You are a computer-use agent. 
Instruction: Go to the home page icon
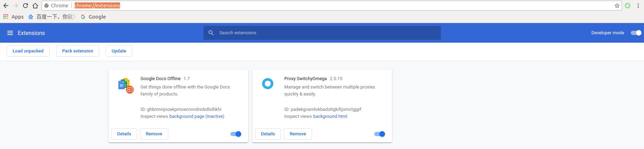click(x=35, y=6)
